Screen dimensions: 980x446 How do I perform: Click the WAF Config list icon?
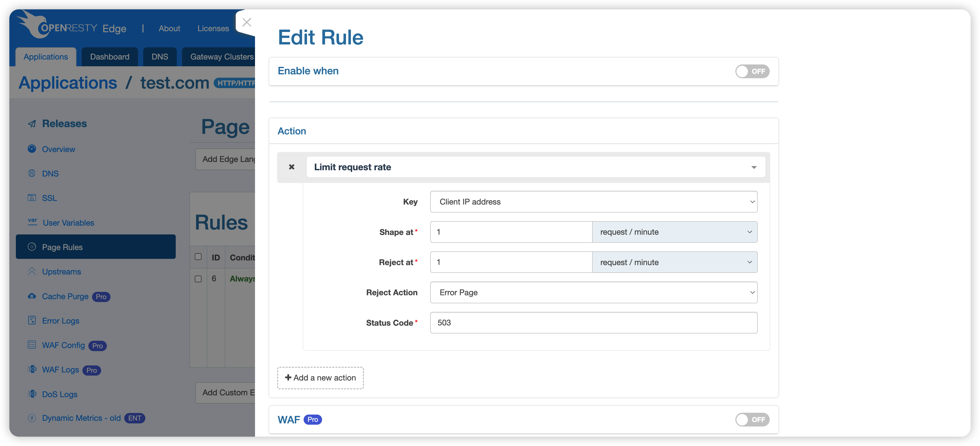click(32, 345)
